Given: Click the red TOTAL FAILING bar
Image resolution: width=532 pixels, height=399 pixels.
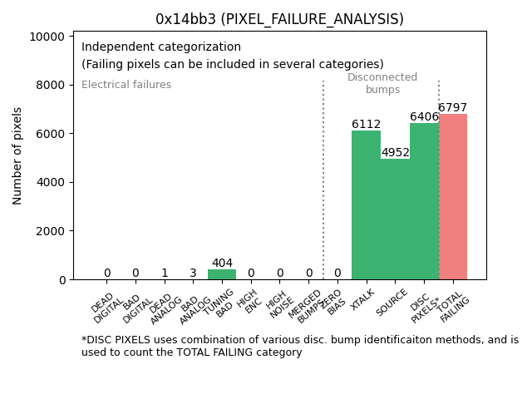Looking at the screenshot, I should (453, 196).
